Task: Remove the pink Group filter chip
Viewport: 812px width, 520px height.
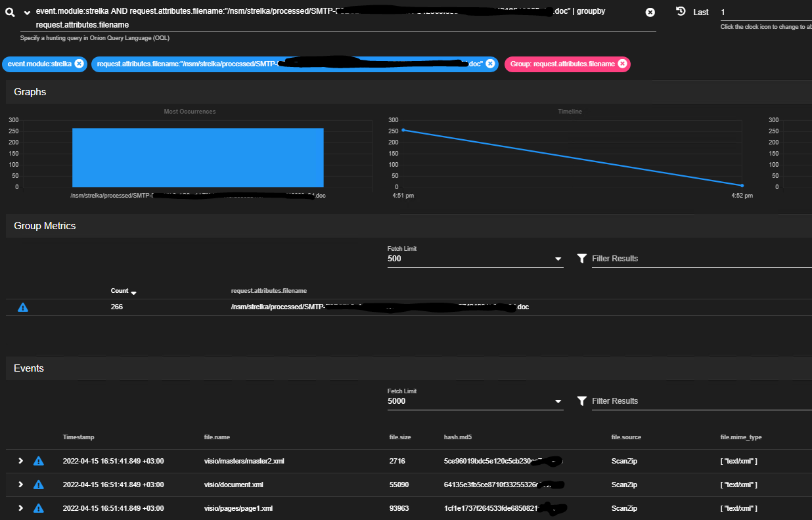Action: click(x=622, y=64)
